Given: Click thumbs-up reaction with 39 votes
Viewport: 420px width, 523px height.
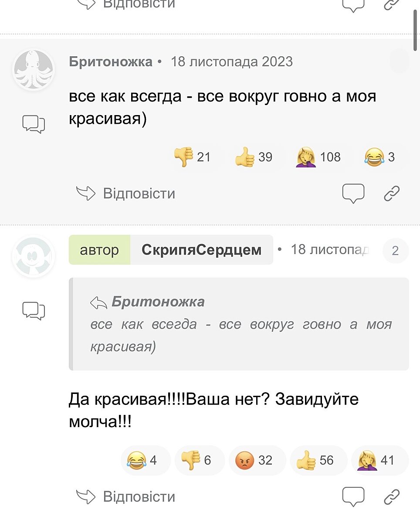Looking at the screenshot, I should coord(254,157).
